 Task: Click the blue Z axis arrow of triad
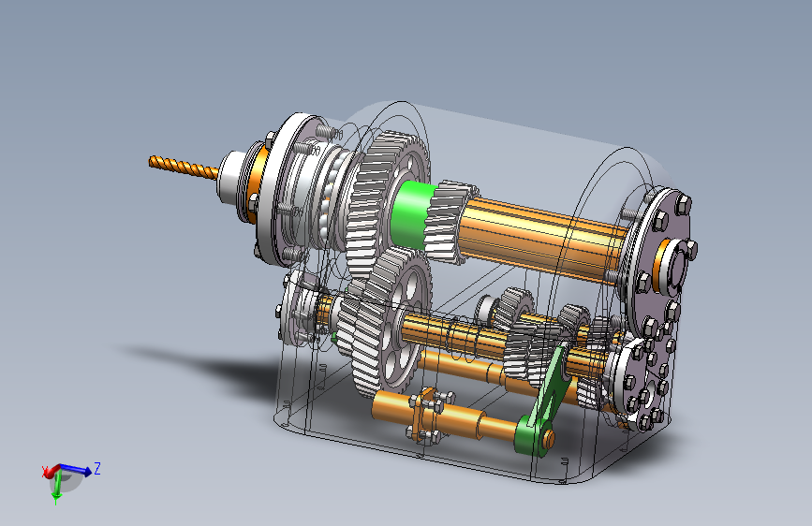click(79, 470)
